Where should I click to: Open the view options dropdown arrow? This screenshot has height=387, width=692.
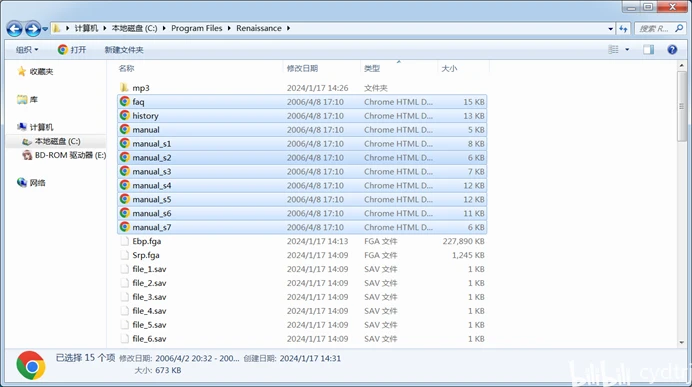[627, 49]
